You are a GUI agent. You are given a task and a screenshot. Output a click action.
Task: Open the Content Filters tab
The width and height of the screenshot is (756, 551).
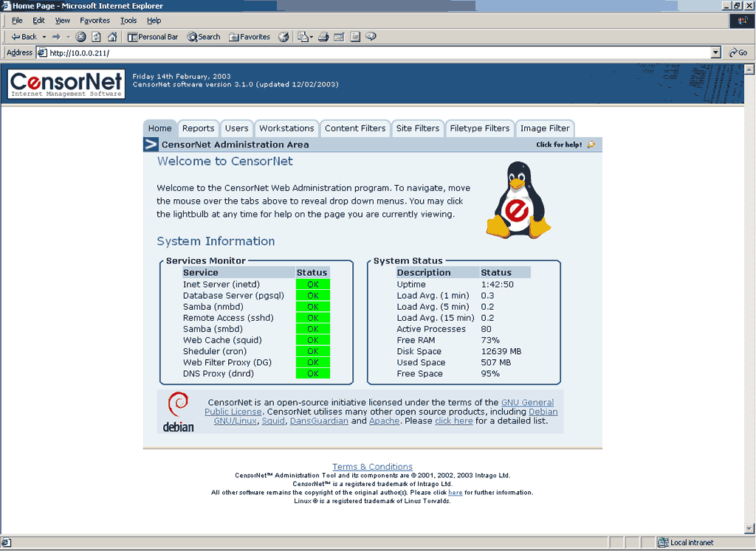[x=355, y=128]
